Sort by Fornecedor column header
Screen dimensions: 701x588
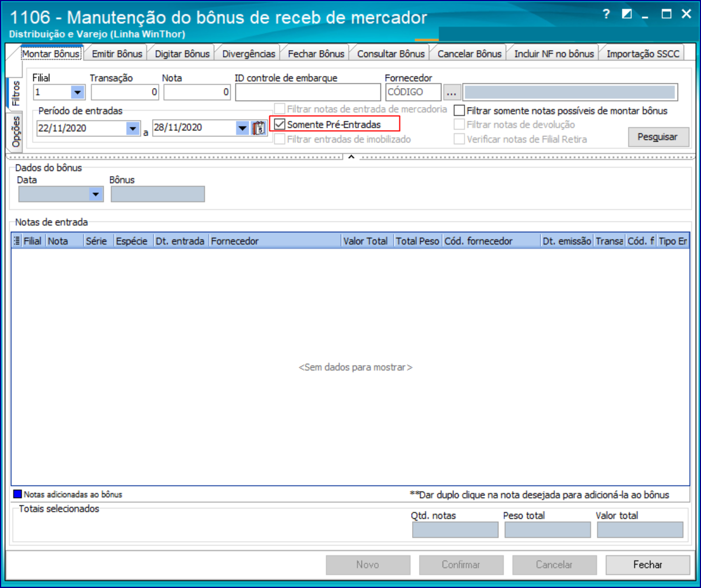275,241
